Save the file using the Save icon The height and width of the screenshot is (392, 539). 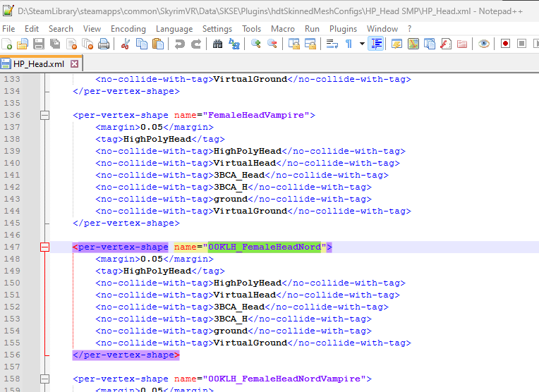click(x=39, y=44)
